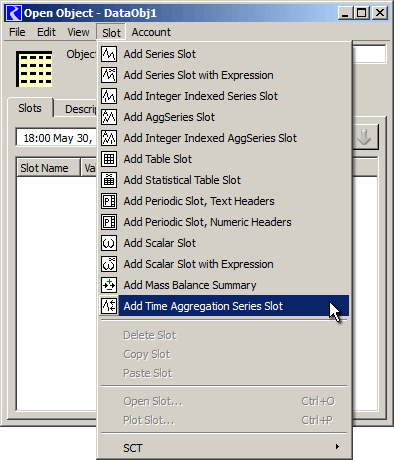Image resolution: width=394 pixels, height=460 pixels.
Task: Choose Add Statistical Table Slot
Action: 224,180
